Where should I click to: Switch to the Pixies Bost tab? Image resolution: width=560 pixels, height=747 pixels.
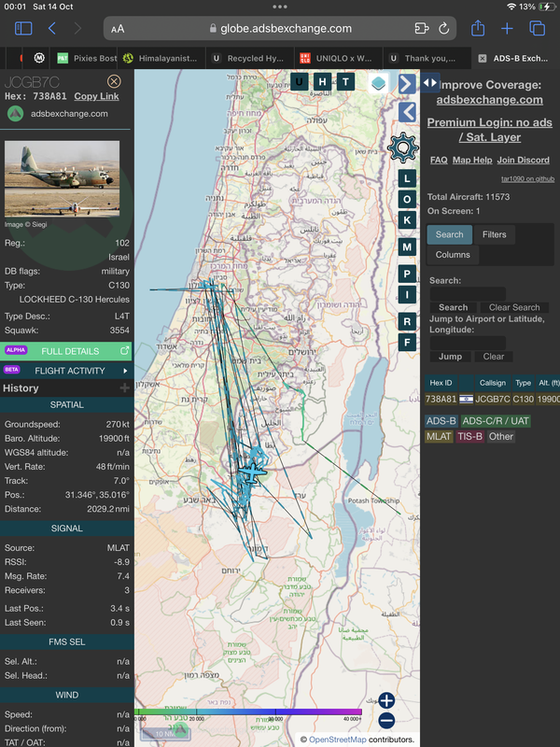pos(87,58)
